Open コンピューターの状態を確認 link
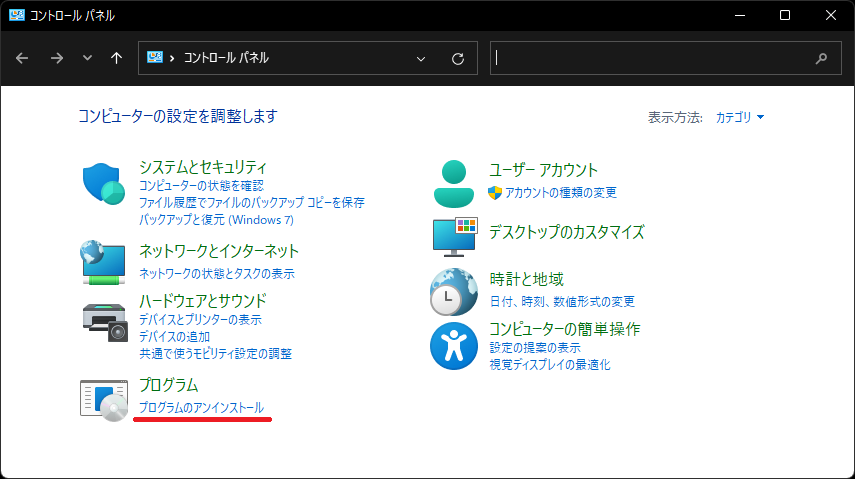Viewport: 855px width, 479px height. (201, 185)
